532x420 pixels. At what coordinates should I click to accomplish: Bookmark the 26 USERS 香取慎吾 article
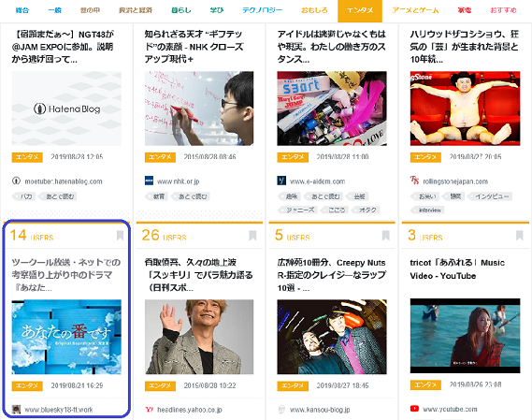pos(252,236)
